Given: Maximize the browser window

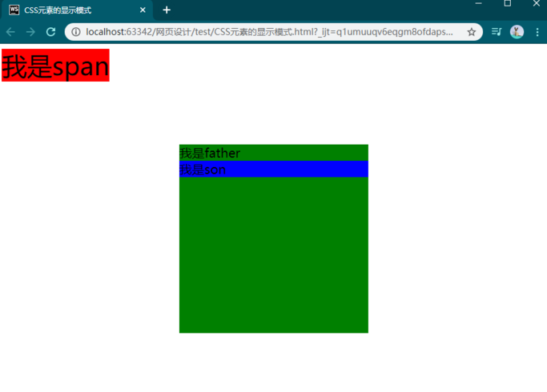Looking at the screenshot, I should 508,3.
